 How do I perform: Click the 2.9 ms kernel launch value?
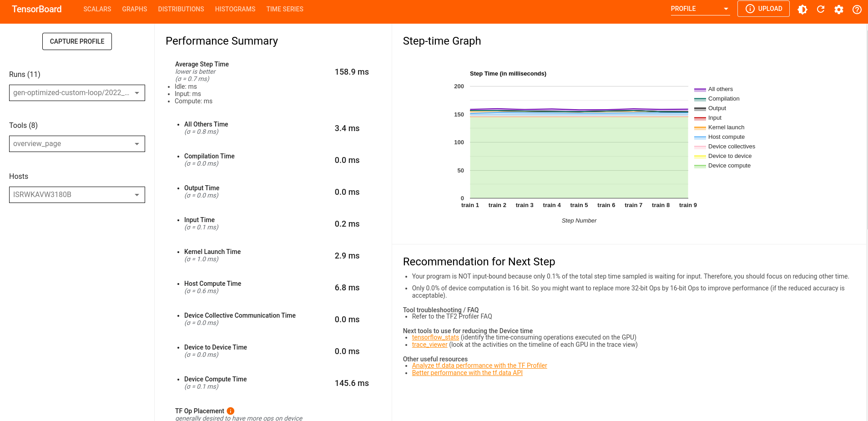[x=347, y=256]
